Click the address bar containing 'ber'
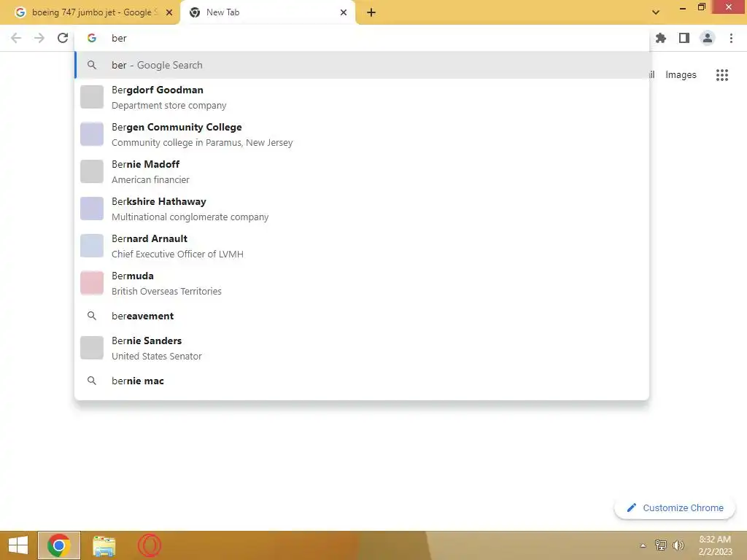This screenshot has width=747, height=560. click(x=362, y=38)
